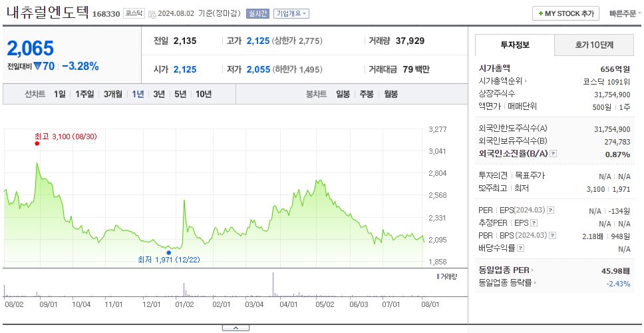This screenshot has width=644, height=333.
Task: Select the 3년 line chart period
Action: pyautogui.click(x=159, y=94)
